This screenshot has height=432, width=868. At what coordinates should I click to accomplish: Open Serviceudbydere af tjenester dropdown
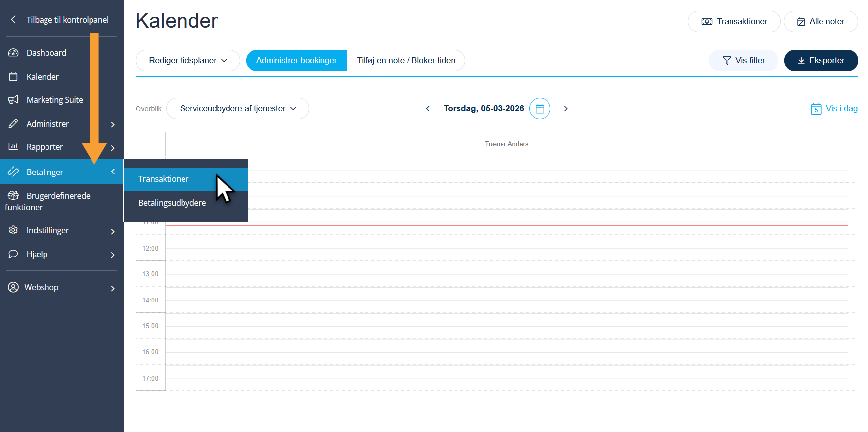(237, 109)
